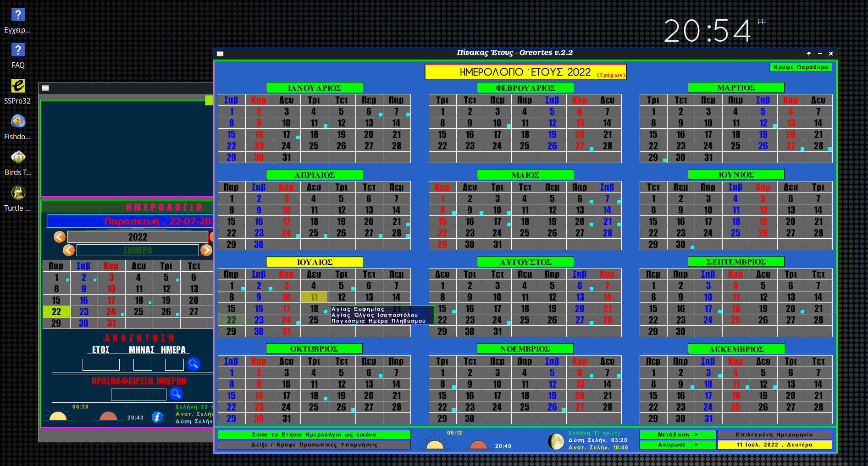Select day 22 in the ΙΟΥΛΙΟΣ grid
This screenshot has width=868, height=466.
tap(232, 320)
